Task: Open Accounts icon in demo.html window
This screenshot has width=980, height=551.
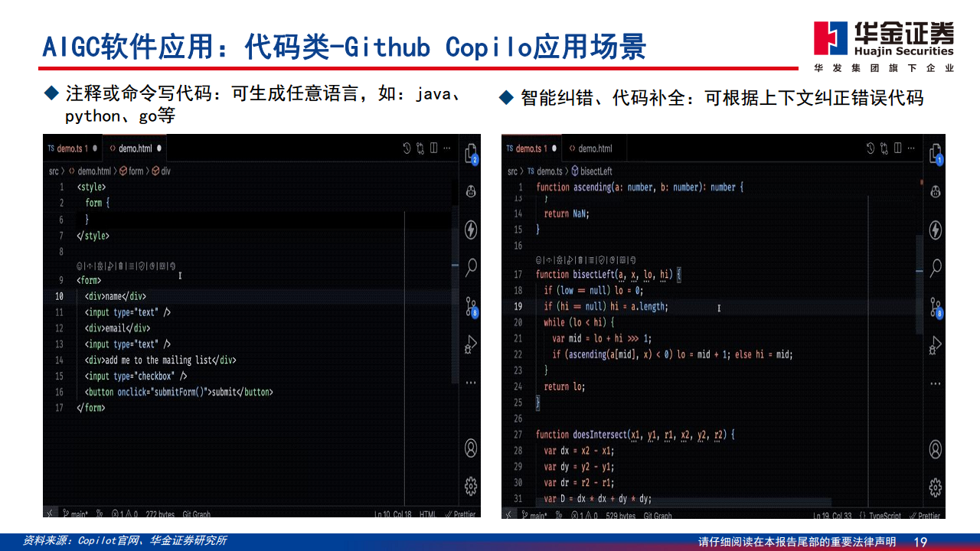Action: (471, 448)
